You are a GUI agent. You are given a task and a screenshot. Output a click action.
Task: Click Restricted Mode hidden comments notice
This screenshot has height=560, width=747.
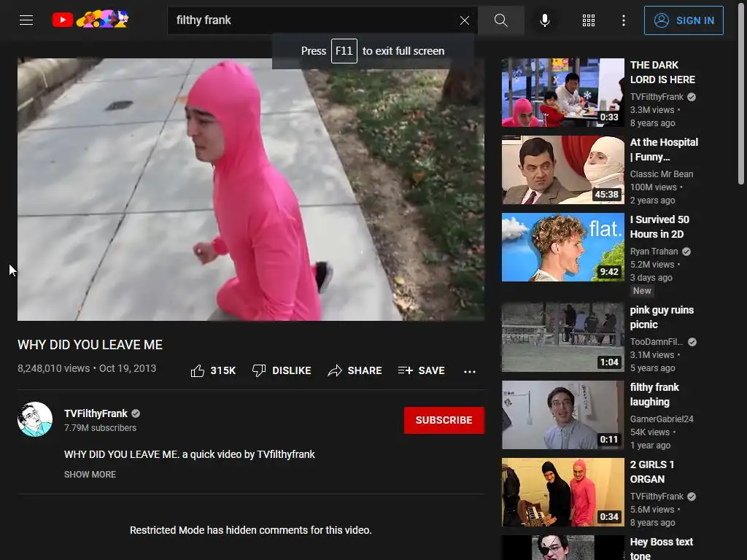[251, 530]
